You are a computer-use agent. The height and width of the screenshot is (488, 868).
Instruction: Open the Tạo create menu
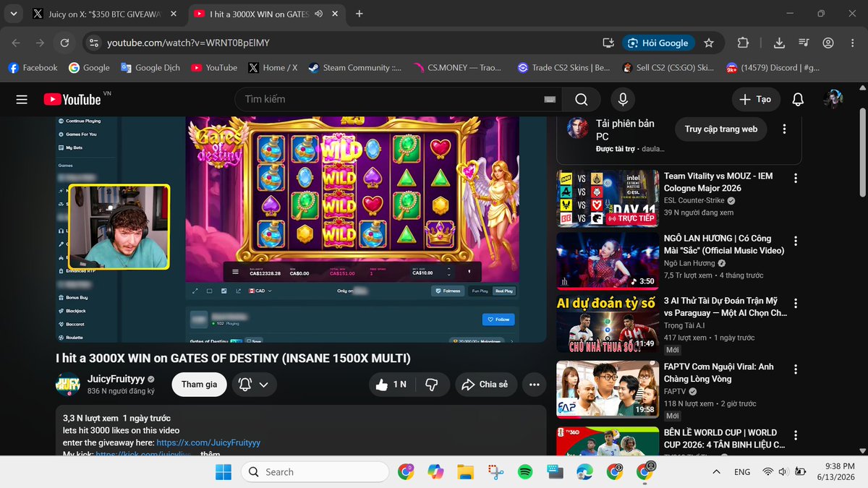click(x=756, y=99)
